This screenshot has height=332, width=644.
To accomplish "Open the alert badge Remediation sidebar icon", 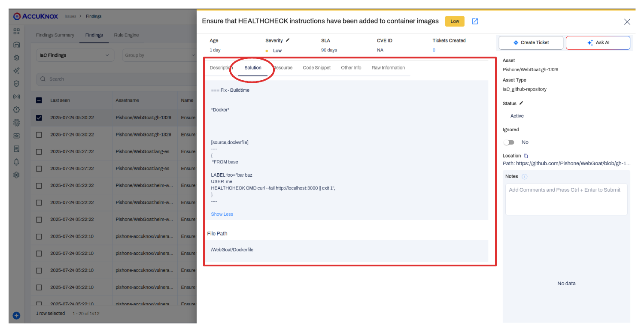I will (16, 110).
